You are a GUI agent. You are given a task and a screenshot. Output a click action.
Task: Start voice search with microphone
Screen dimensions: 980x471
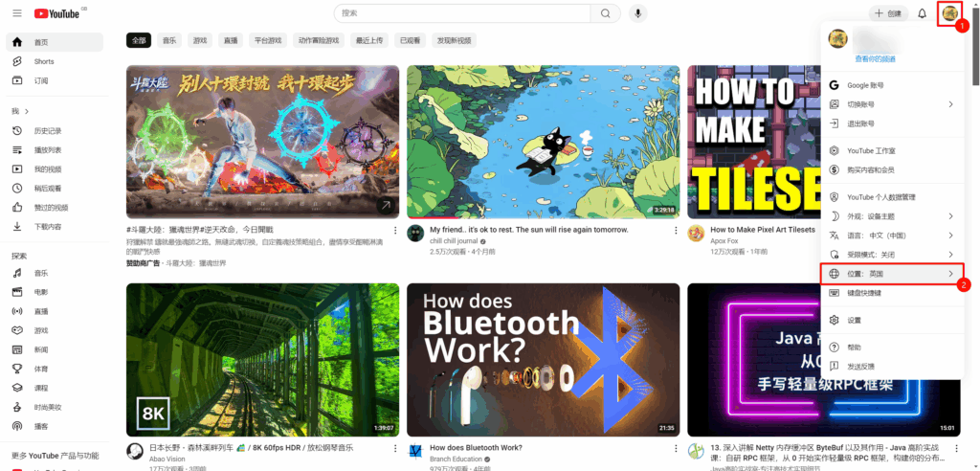(x=638, y=13)
